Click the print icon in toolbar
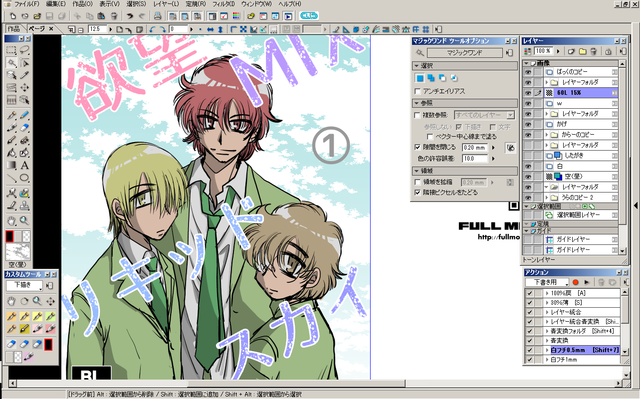640x399 pixels. coord(157,16)
